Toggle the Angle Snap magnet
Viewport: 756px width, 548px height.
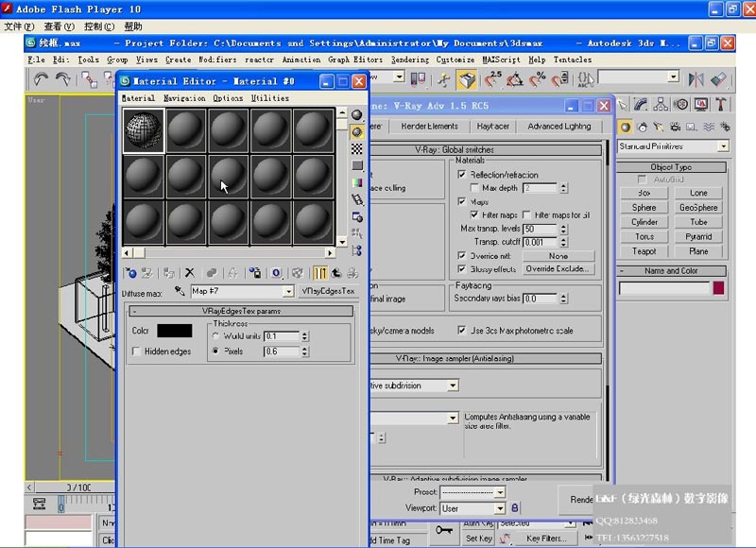[515, 79]
